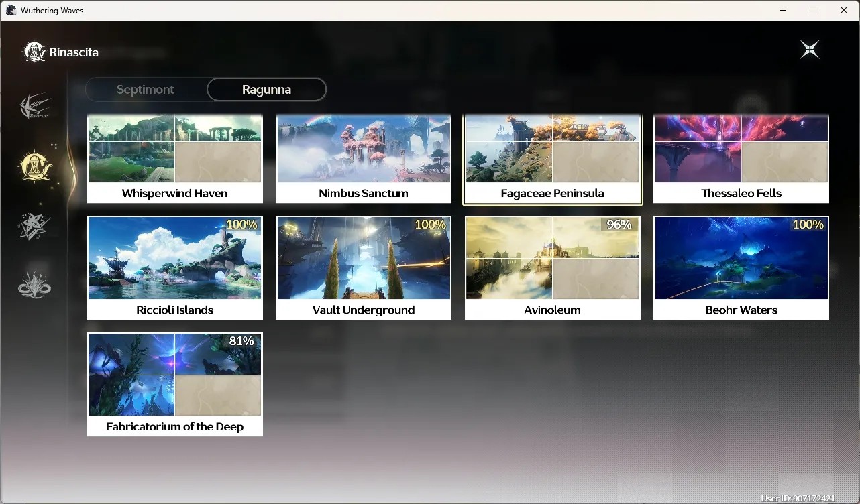Open the Avinoleum area card
The width and height of the screenshot is (860, 504).
point(553,267)
